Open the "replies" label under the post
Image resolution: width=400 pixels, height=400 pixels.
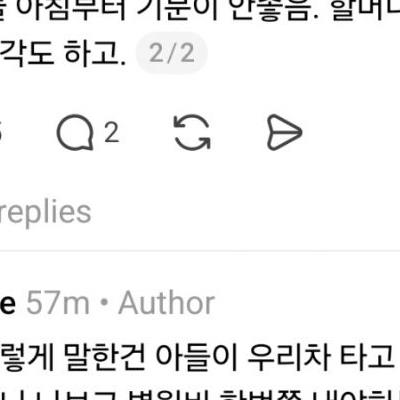(x=45, y=213)
